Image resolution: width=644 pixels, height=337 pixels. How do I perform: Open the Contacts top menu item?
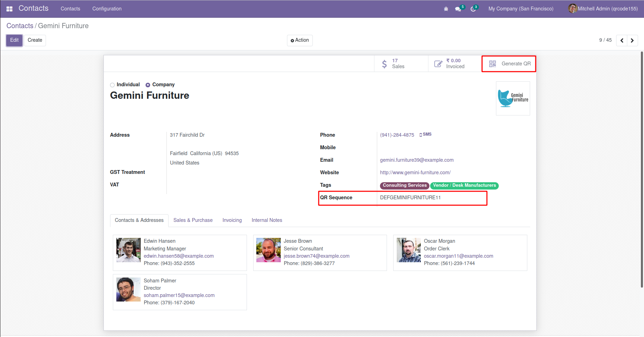click(x=70, y=9)
